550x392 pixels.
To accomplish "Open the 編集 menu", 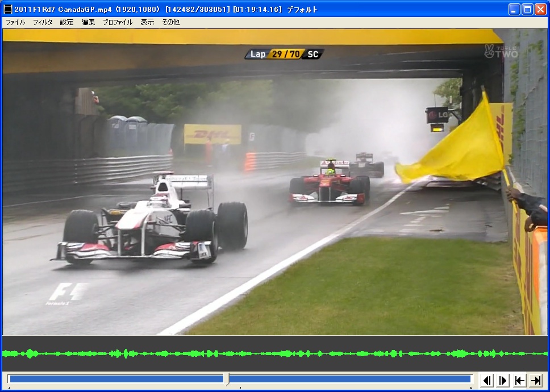I will pyautogui.click(x=88, y=22).
